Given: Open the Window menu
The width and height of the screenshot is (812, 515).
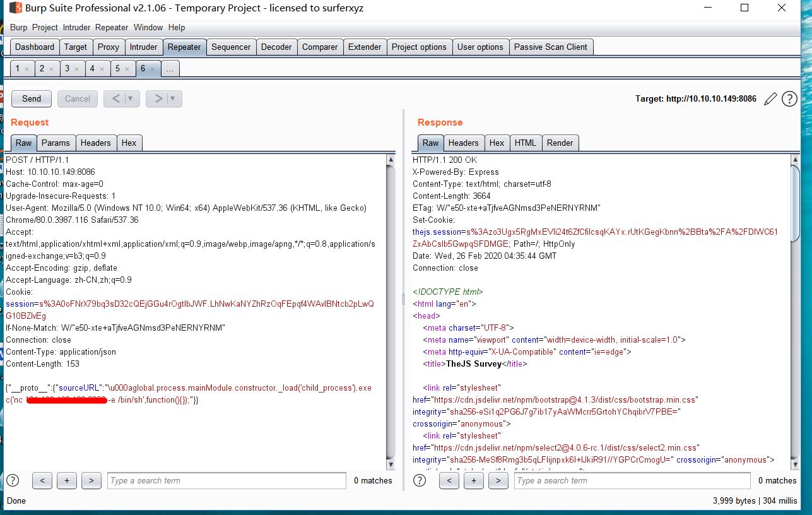Looking at the screenshot, I should click(x=148, y=27).
